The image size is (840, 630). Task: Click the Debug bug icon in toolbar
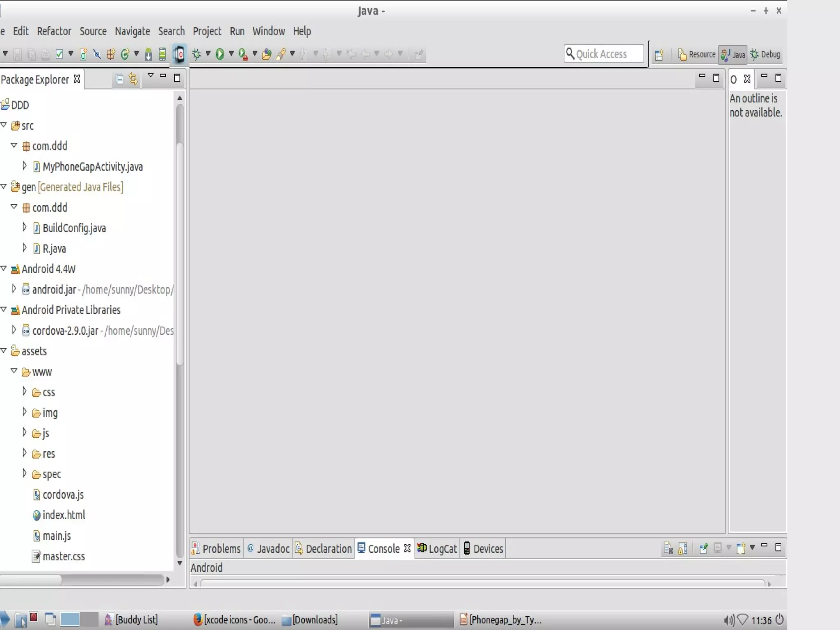[x=196, y=54]
